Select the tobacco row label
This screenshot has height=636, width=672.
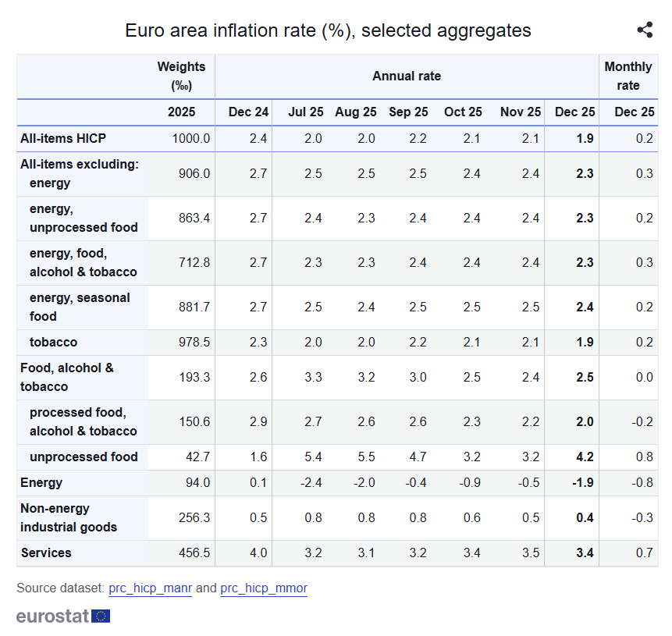(53, 342)
